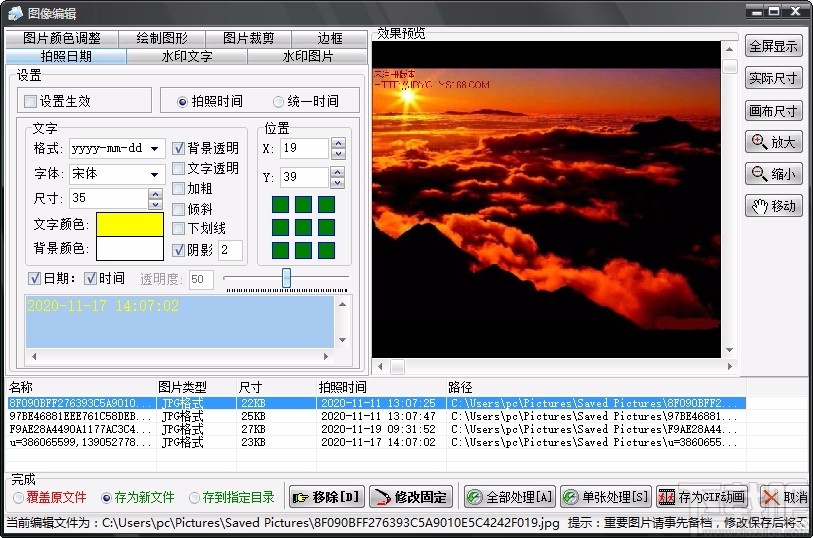813x538 pixels.
Task: Enable the 加粗 bold checkbox
Action: (178, 189)
